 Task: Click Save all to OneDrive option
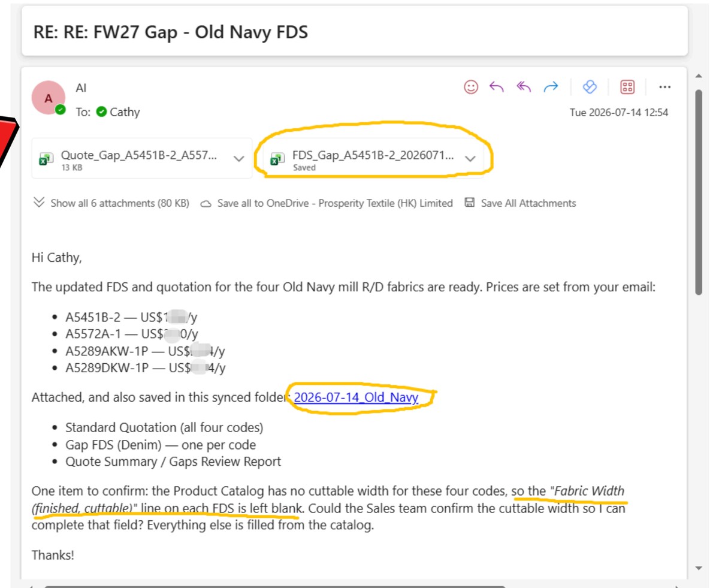point(327,203)
